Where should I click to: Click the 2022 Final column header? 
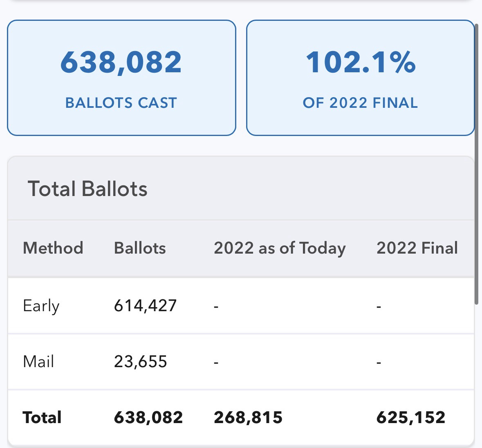coord(417,248)
